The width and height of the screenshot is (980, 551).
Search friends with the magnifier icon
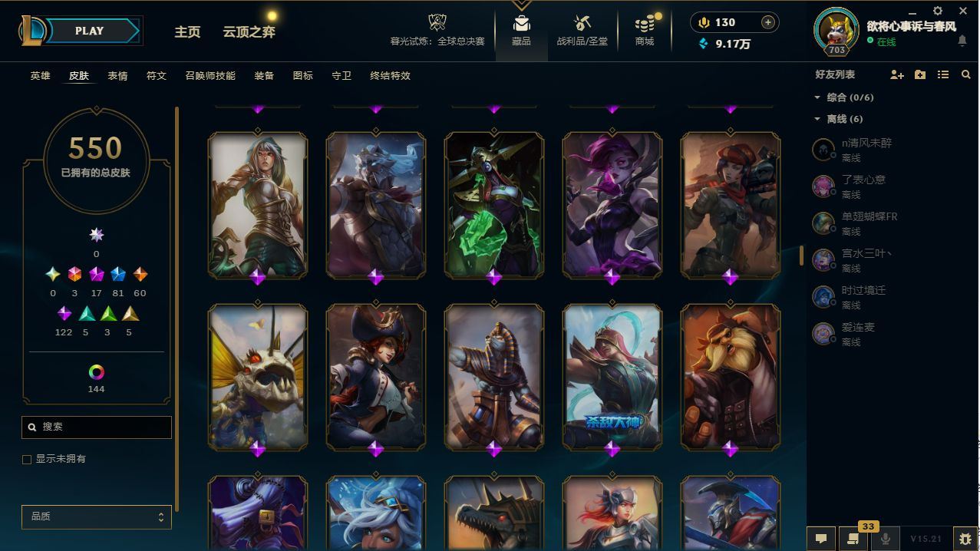point(965,74)
